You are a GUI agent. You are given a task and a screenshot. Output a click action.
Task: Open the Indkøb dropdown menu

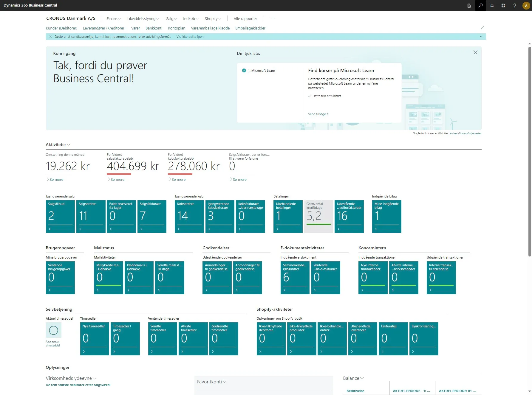(191, 18)
